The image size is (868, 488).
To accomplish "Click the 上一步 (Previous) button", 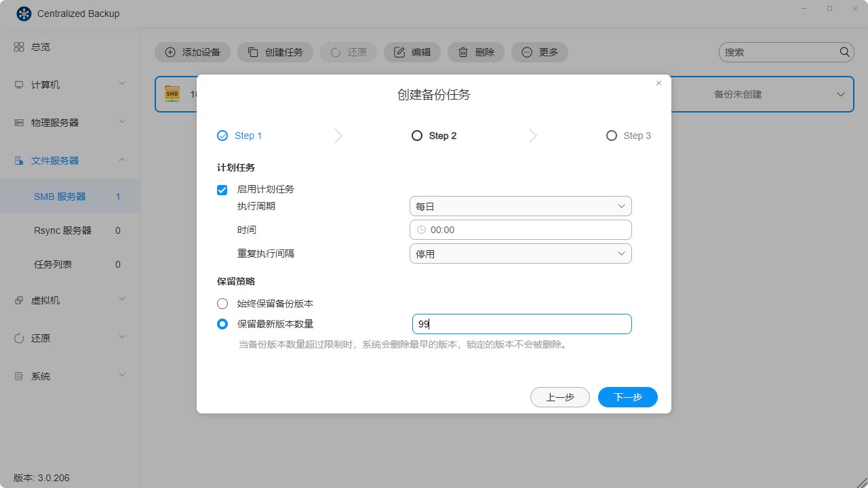I will (560, 396).
